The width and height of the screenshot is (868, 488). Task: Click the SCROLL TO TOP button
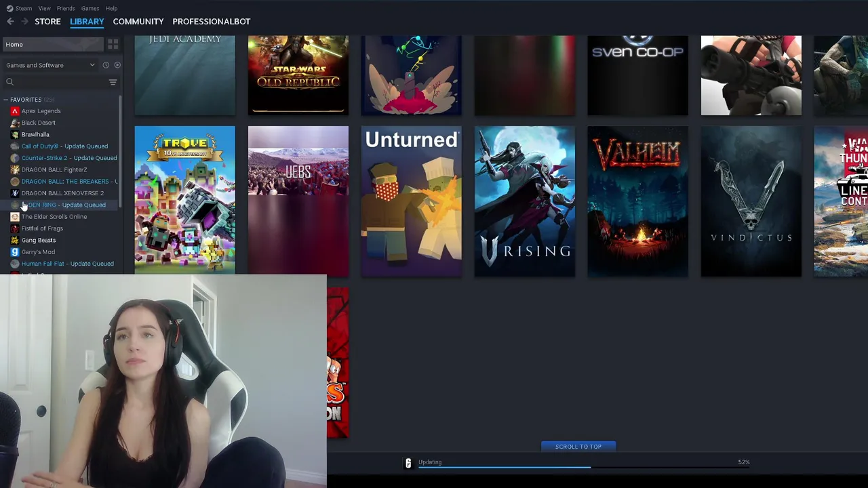[578, 447]
